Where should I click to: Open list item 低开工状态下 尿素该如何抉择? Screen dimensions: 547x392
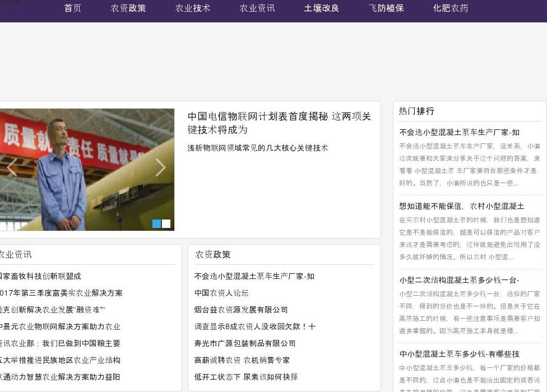point(246,377)
